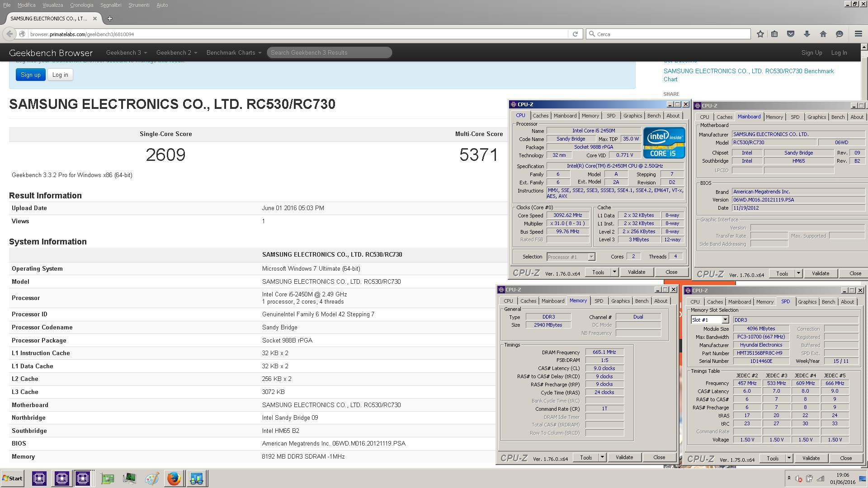Click the Log in button below banner
868x488 pixels.
[x=60, y=75]
